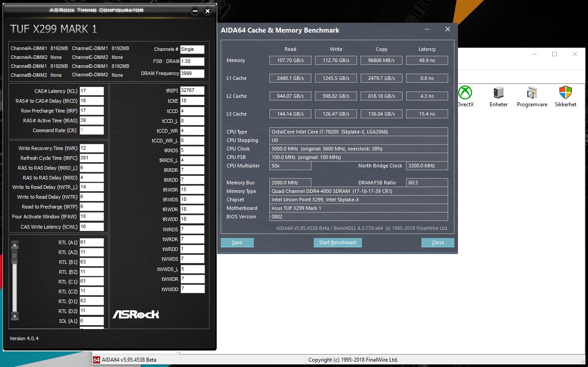Click the Write to Read Delay (tWTR_L) field
Image resolution: width=588 pixels, height=367 pixels.
92,187
